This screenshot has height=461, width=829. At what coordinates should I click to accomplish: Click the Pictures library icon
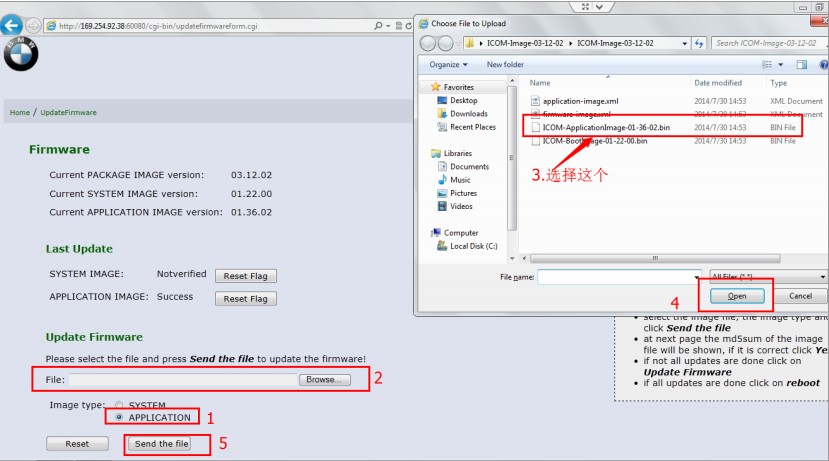(442, 193)
